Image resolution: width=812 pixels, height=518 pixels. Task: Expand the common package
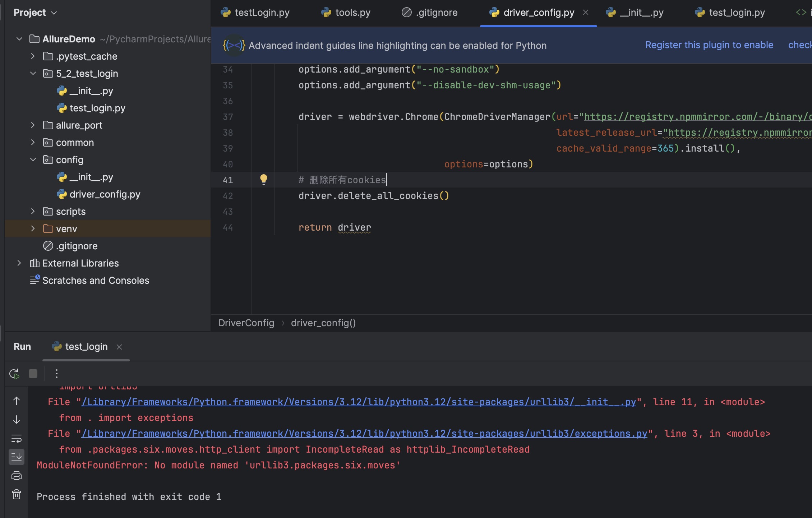click(33, 143)
